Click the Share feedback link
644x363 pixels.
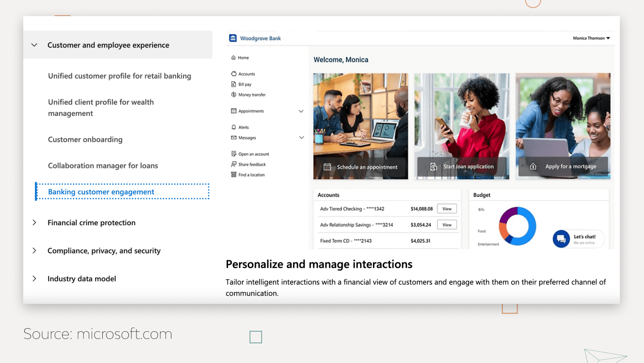(252, 164)
